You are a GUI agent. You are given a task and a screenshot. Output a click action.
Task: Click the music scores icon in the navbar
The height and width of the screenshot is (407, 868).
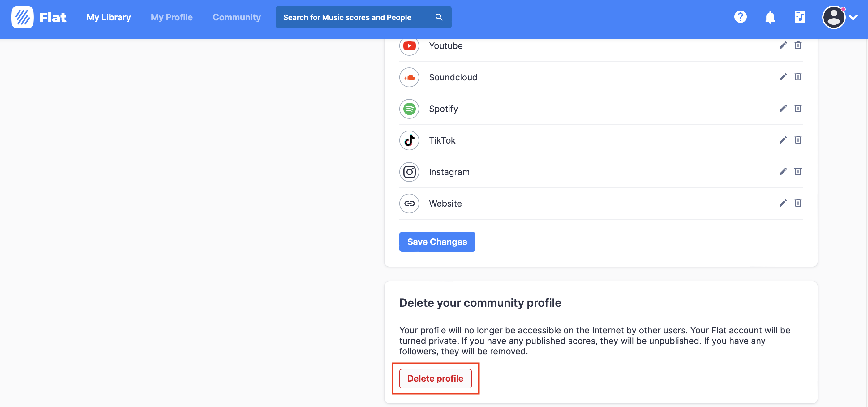tap(800, 17)
